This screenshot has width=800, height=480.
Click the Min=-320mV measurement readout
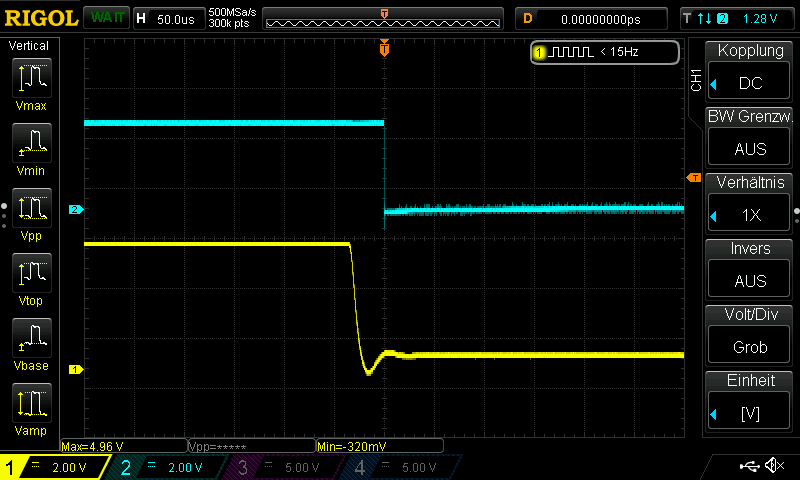pos(380,446)
